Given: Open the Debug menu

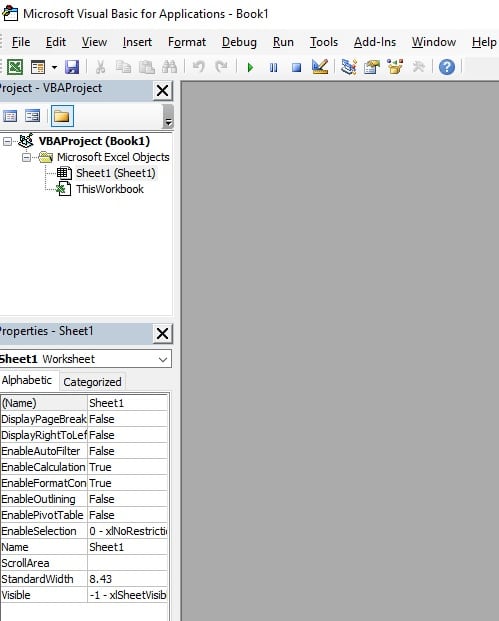Looking at the screenshot, I should pyautogui.click(x=239, y=42).
